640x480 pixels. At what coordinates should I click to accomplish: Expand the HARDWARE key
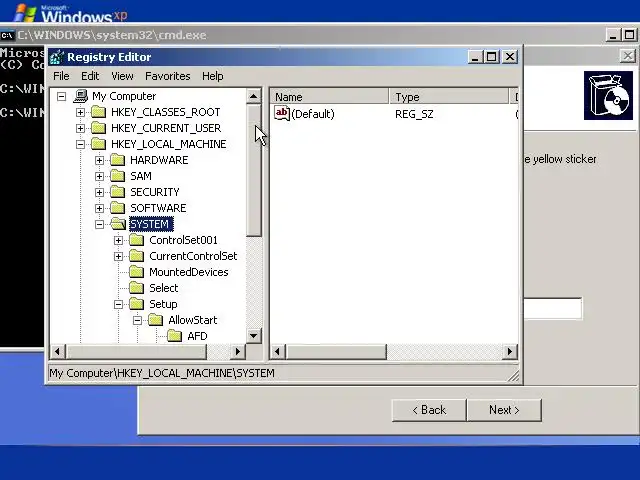tap(99, 160)
